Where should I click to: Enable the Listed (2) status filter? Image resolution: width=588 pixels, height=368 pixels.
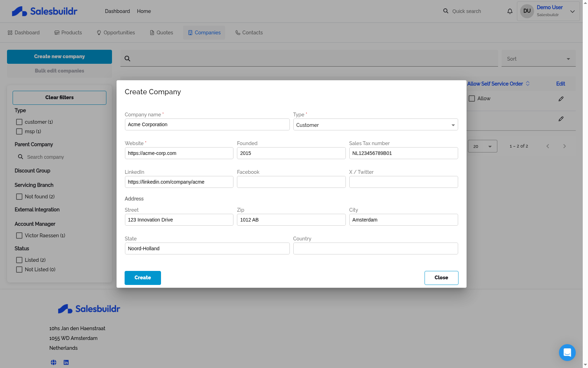click(x=19, y=260)
